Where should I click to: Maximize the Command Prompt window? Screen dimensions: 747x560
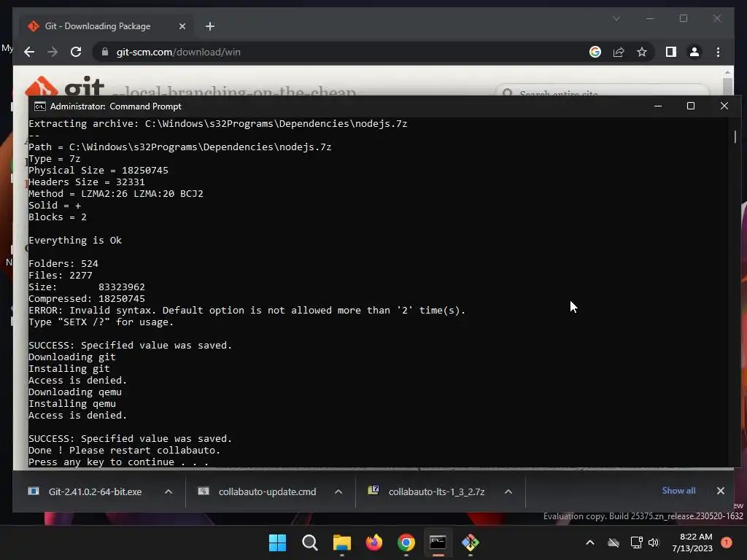click(691, 106)
